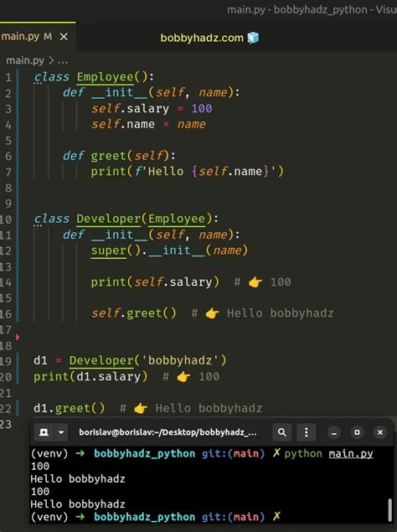Screen dimensions: 397x532
Task: Click self.greet() on line 16
Action: (x=134, y=313)
